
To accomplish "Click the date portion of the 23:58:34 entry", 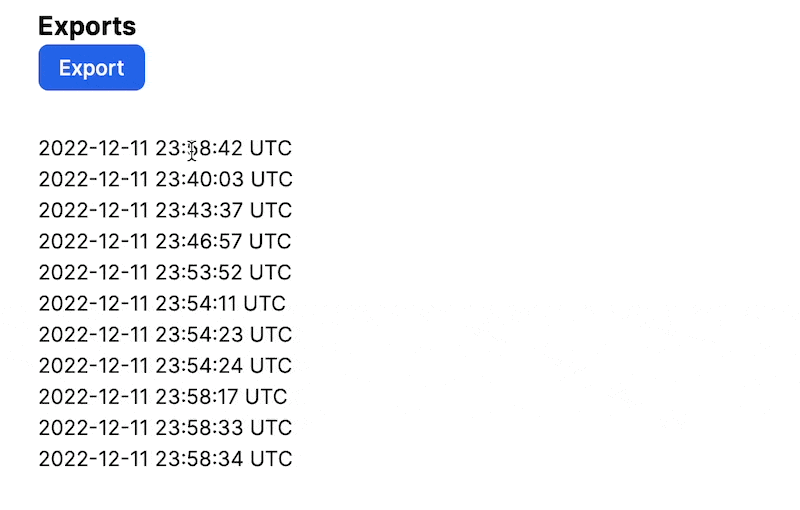I will 93,459.
